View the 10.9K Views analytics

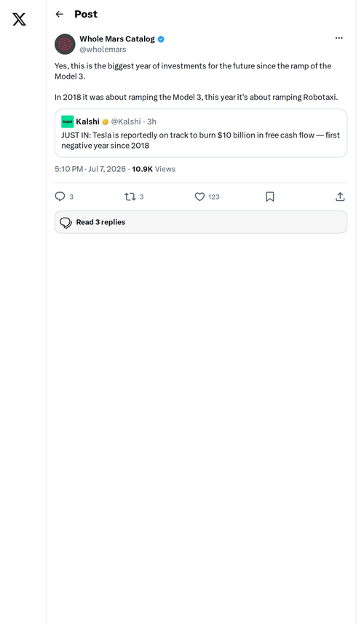pos(154,169)
